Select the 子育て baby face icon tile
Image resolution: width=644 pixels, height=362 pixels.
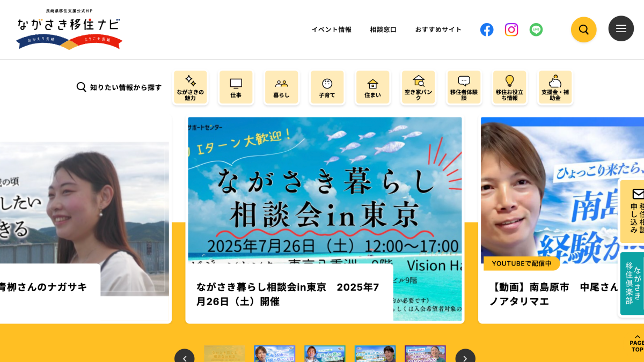pos(327,87)
